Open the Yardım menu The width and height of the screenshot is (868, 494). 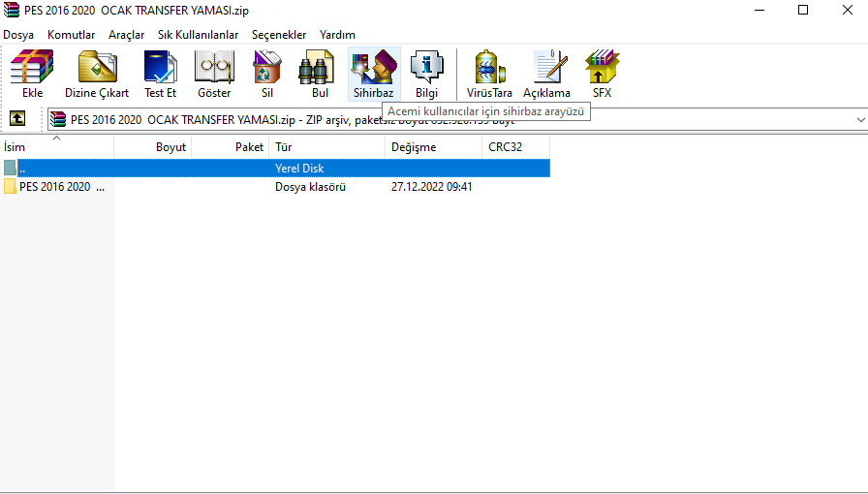point(337,35)
